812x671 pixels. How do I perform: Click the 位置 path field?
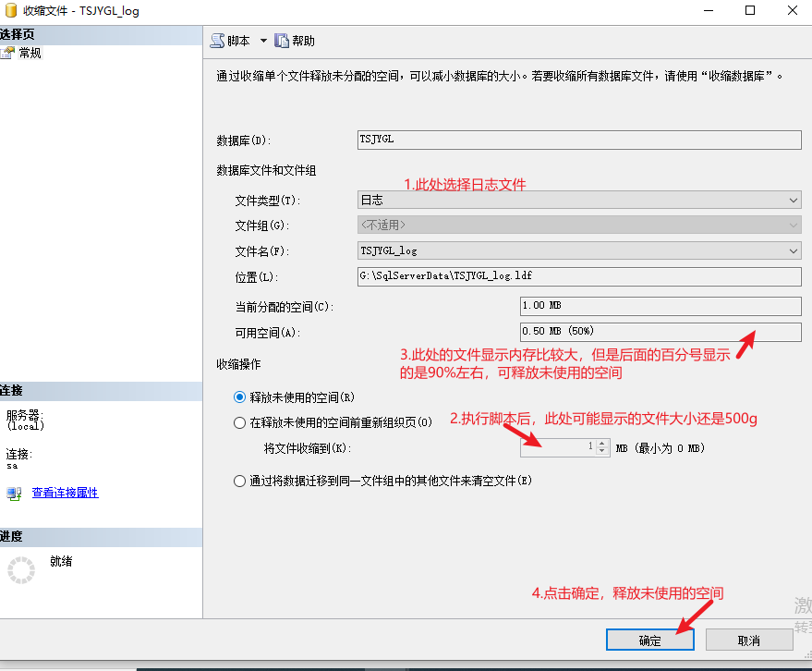point(579,276)
